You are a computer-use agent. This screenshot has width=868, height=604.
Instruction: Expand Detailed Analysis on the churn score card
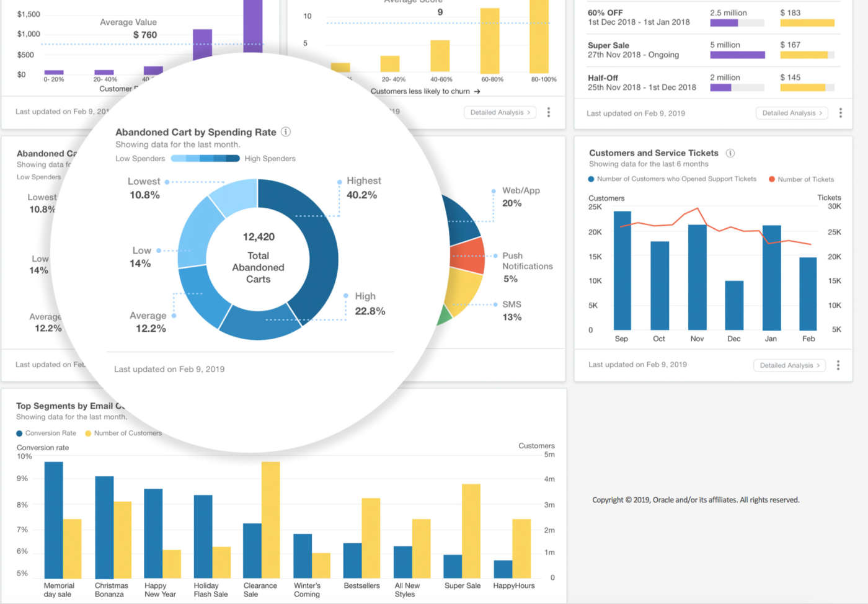pyautogui.click(x=500, y=112)
